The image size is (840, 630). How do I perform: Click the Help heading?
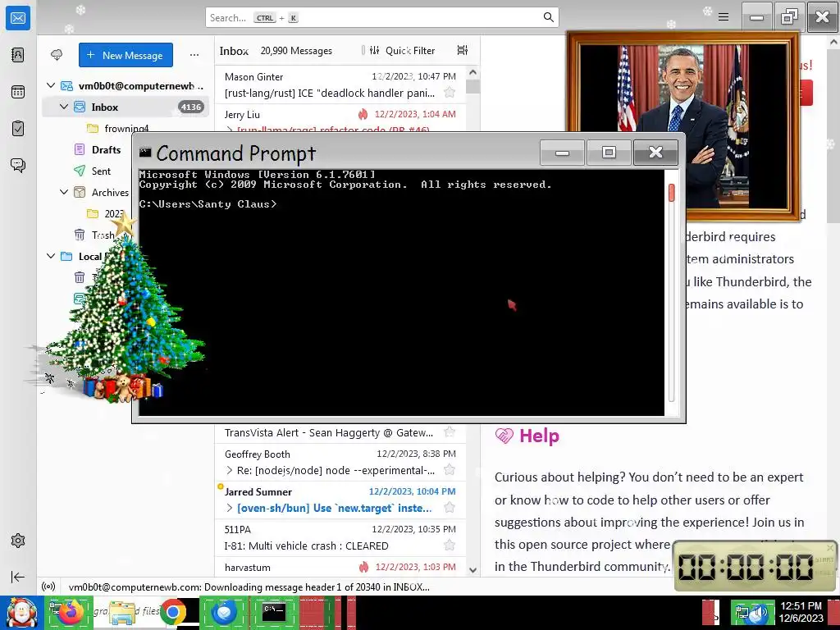coord(539,436)
